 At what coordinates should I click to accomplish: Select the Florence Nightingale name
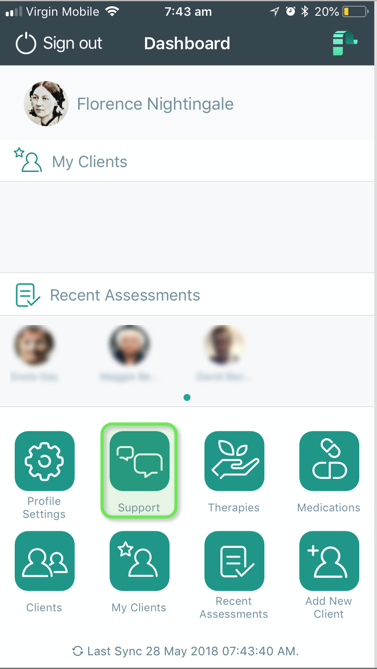[x=155, y=104]
